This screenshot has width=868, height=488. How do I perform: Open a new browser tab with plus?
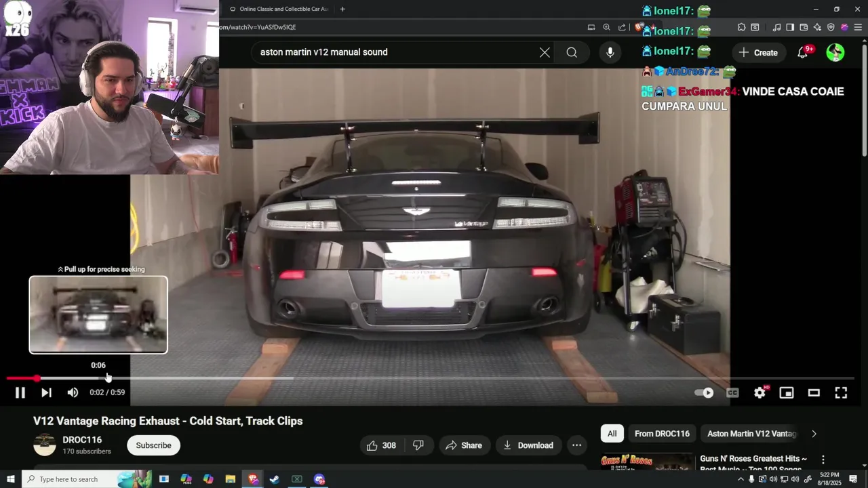tap(342, 9)
